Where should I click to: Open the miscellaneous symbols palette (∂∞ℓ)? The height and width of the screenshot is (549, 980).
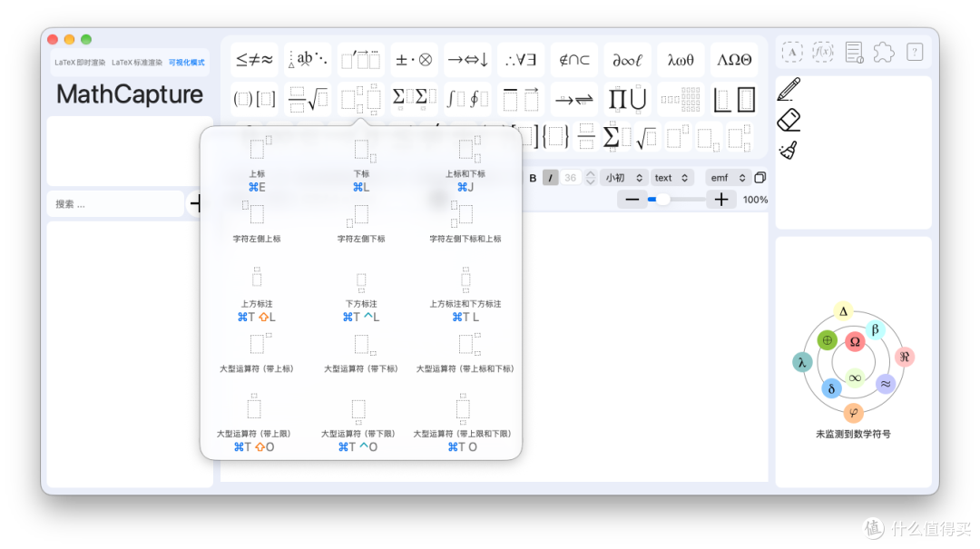click(628, 60)
